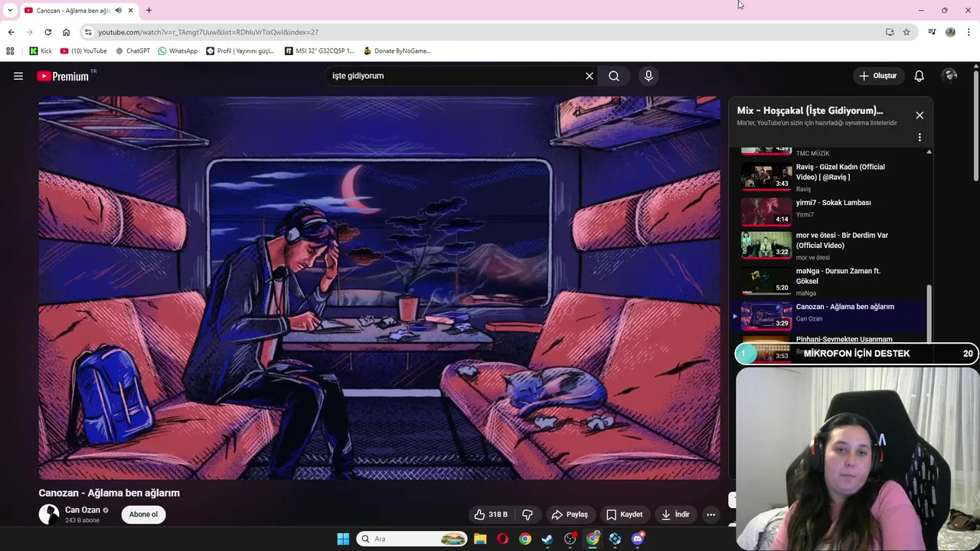Click the taskbar Ara search box
Screen dimensions: 980x551
click(412, 539)
